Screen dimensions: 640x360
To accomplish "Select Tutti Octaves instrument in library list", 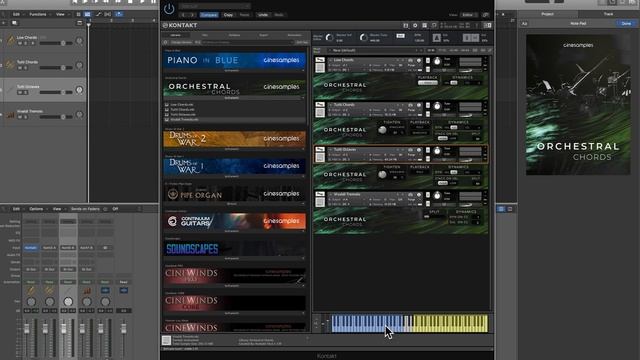I will tap(182, 115).
